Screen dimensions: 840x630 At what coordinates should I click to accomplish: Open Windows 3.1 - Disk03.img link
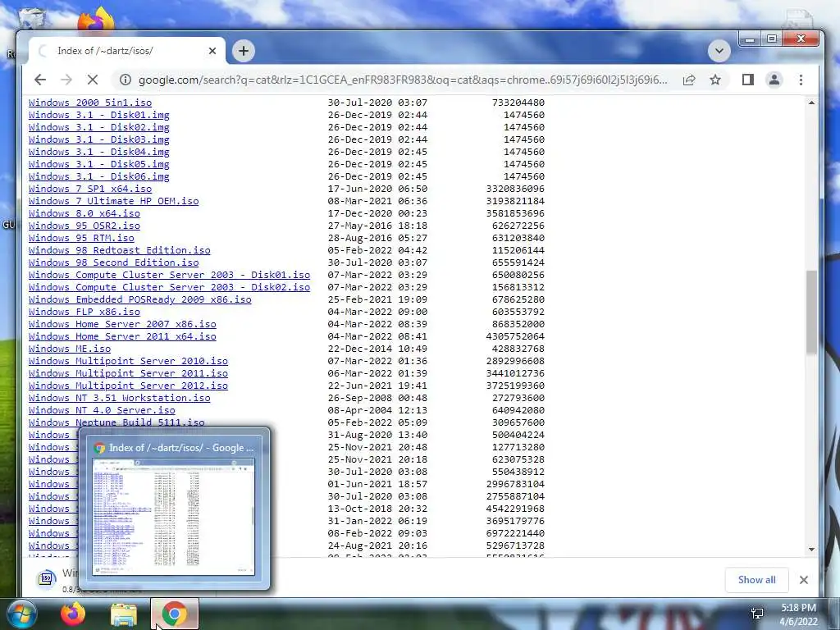99,139
